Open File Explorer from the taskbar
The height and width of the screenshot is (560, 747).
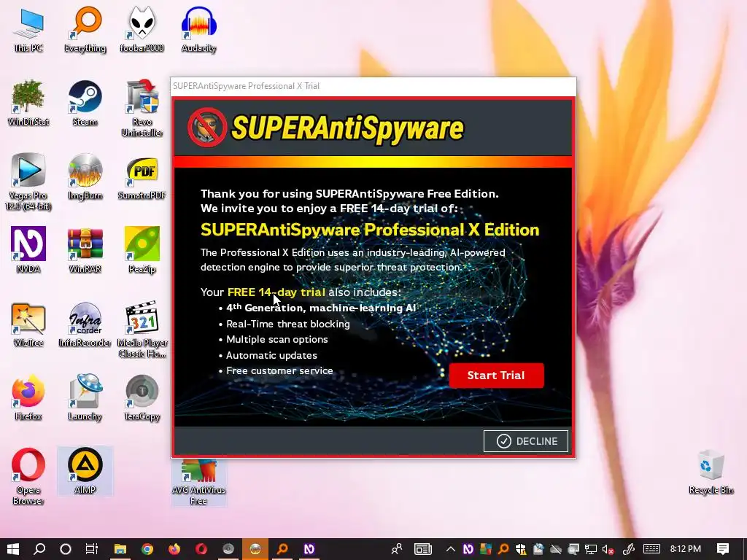(x=120, y=549)
